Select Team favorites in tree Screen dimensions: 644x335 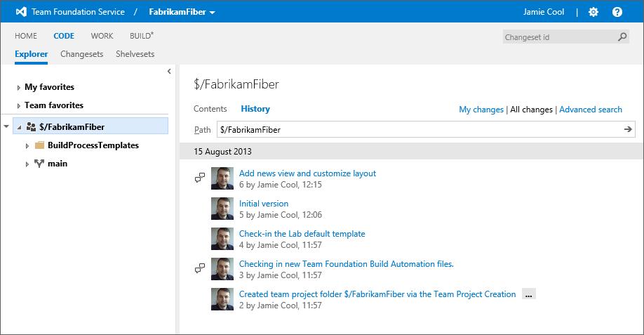pyautogui.click(x=54, y=105)
